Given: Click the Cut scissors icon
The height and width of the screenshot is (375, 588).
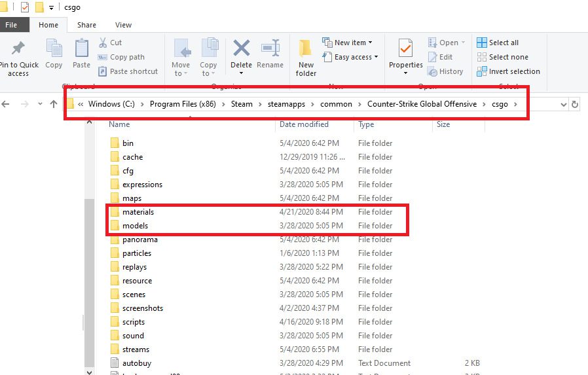Looking at the screenshot, I should 103,43.
